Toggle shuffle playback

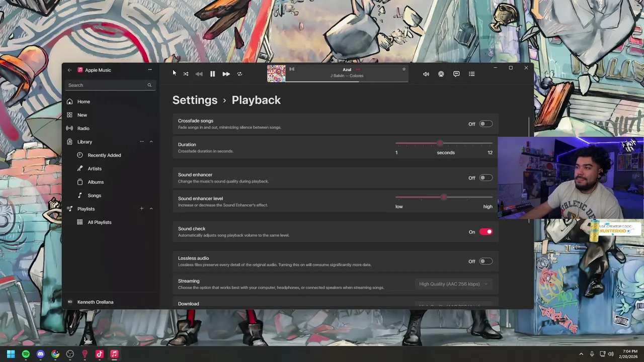186,74
